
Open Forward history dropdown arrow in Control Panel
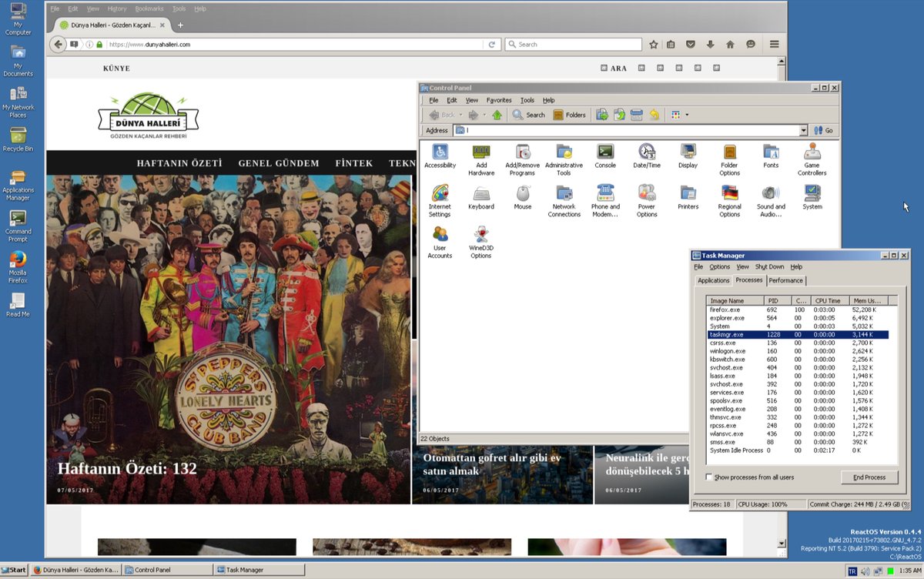484,115
